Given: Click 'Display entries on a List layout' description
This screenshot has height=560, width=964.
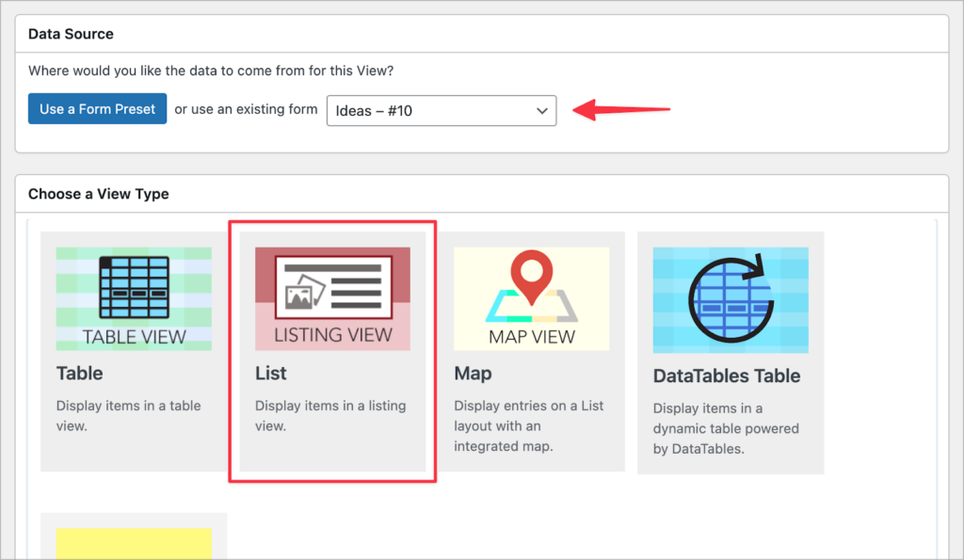Looking at the screenshot, I should click(x=529, y=425).
